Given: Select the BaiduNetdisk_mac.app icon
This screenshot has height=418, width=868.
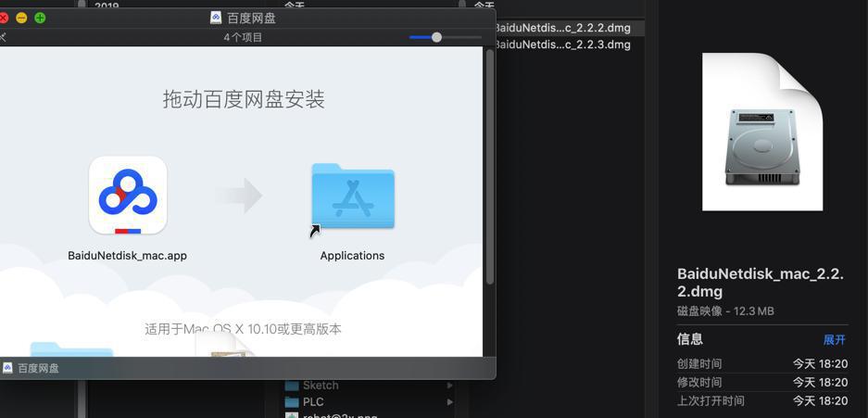Looking at the screenshot, I should (127, 195).
